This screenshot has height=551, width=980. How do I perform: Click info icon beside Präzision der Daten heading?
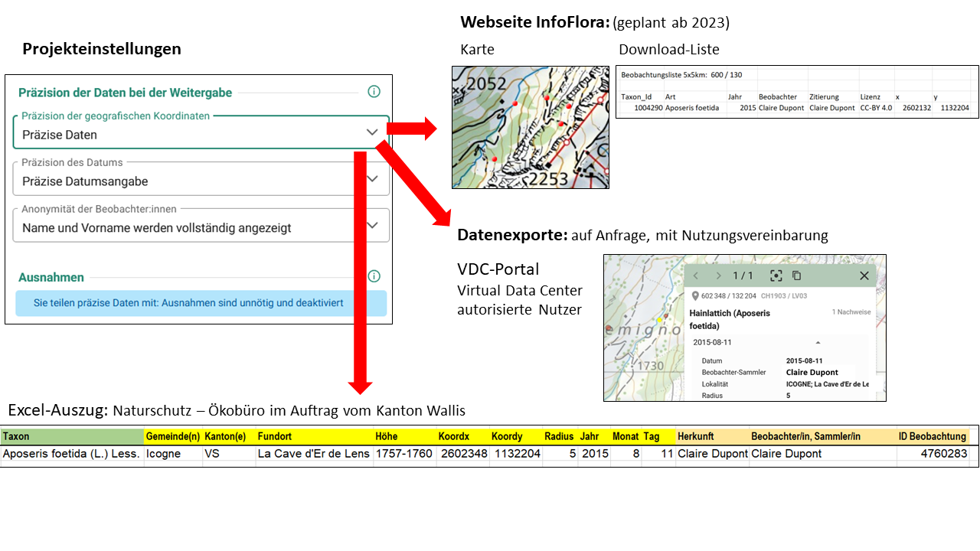click(374, 92)
